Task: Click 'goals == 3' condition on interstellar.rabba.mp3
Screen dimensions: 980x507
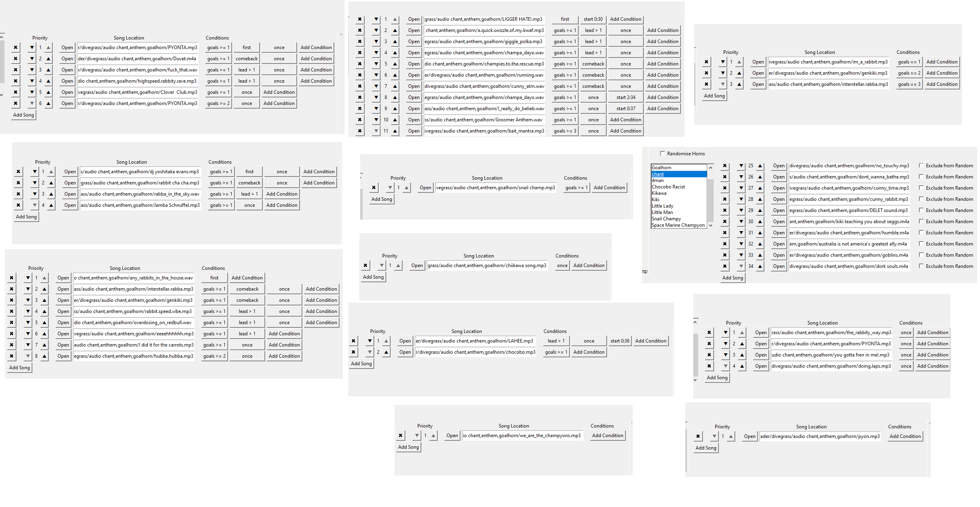Action: click(x=909, y=84)
